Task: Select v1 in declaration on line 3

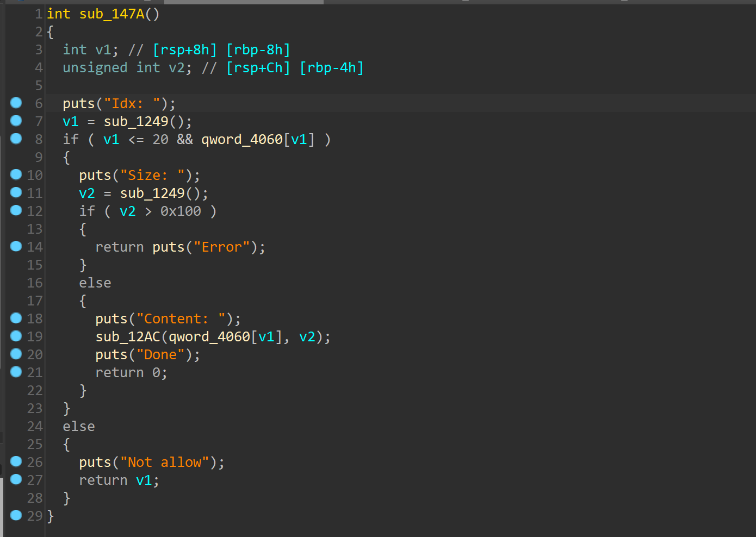Action: [x=103, y=50]
